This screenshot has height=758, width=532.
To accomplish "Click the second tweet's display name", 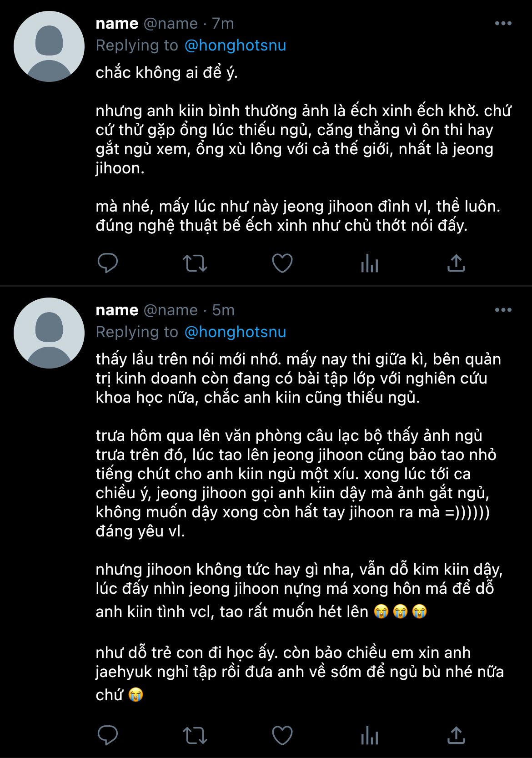I will tap(117, 310).
